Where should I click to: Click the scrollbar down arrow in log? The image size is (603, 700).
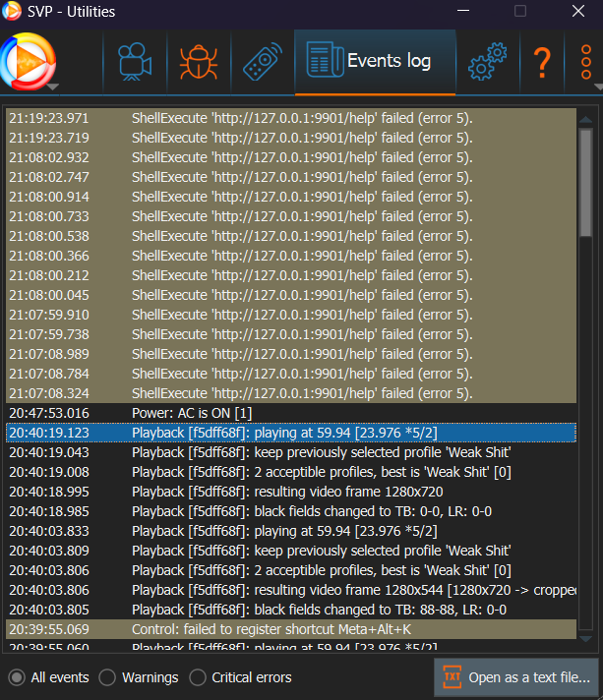coord(585,639)
